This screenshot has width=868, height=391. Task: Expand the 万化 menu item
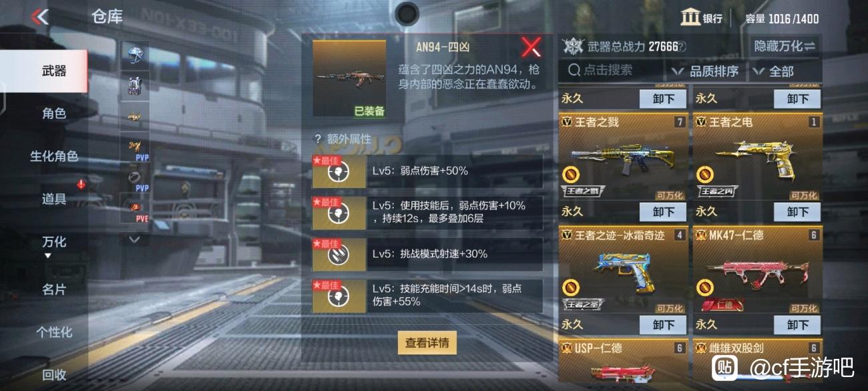[x=54, y=242]
